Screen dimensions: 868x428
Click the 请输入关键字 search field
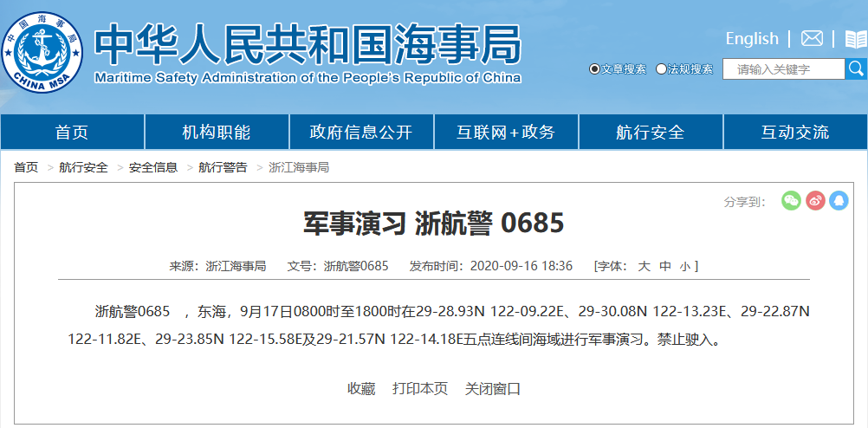[x=784, y=69]
